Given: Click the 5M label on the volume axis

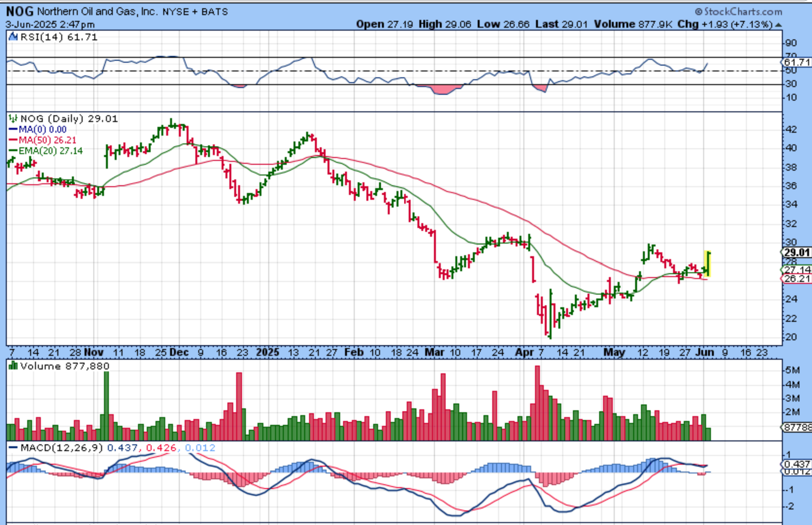Looking at the screenshot, I should click(793, 370).
